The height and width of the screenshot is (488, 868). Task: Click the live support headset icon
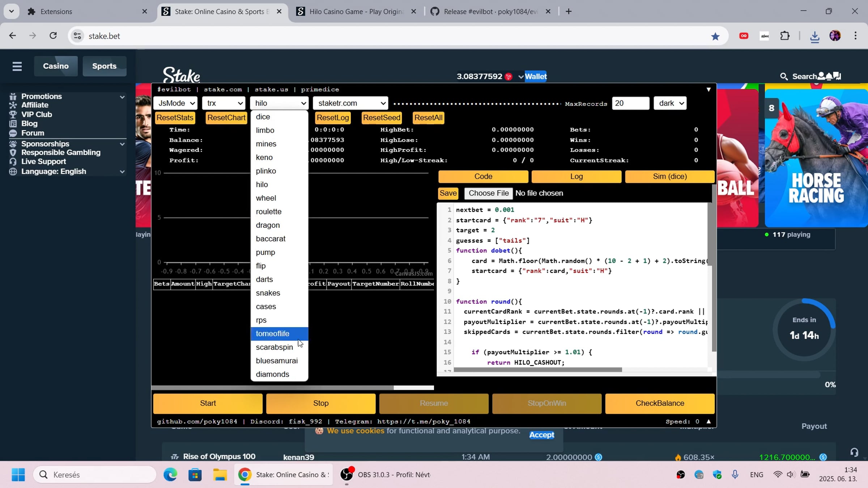pyautogui.click(x=854, y=452)
